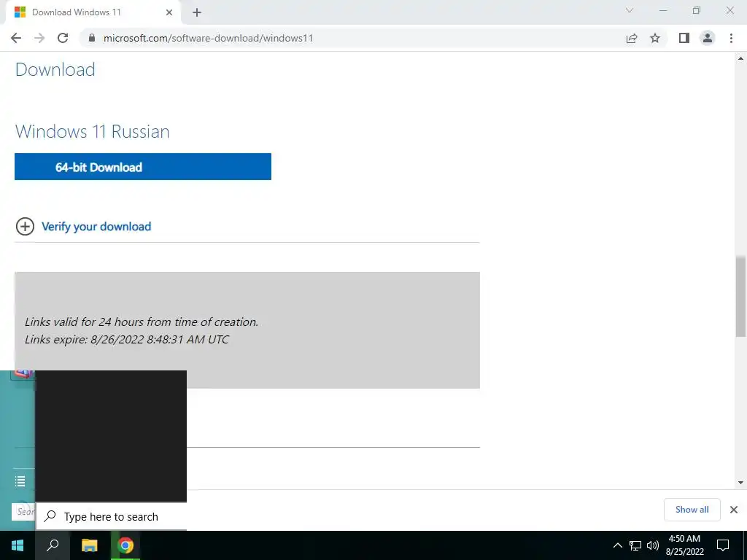Reload the Download Windows 11 page
747x560 pixels.
[x=63, y=38]
